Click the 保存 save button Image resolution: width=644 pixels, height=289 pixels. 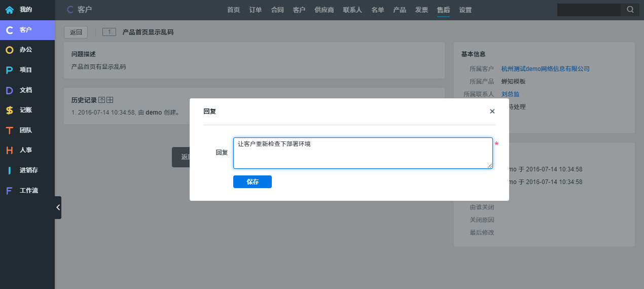252,182
